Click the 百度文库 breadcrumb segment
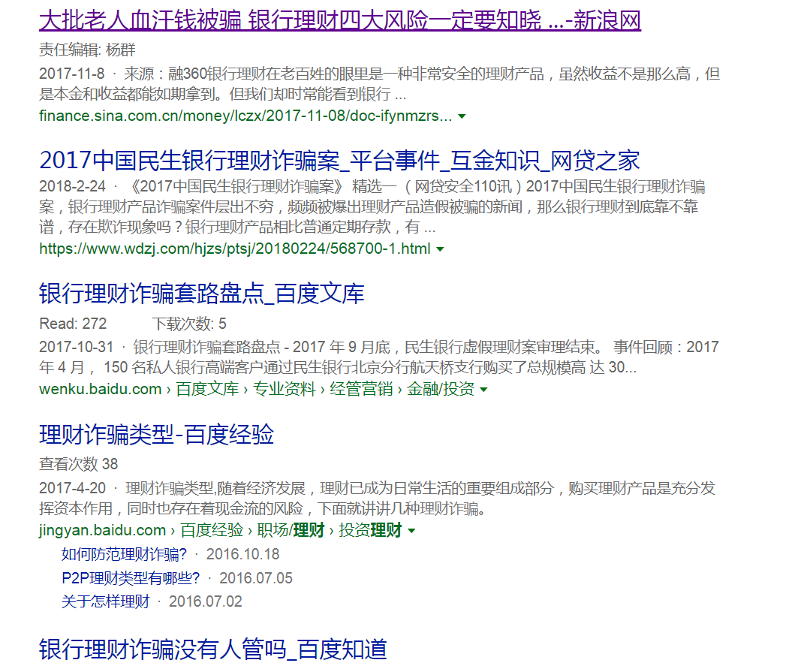Screen dimensions: 795x672 (x=207, y=389)
